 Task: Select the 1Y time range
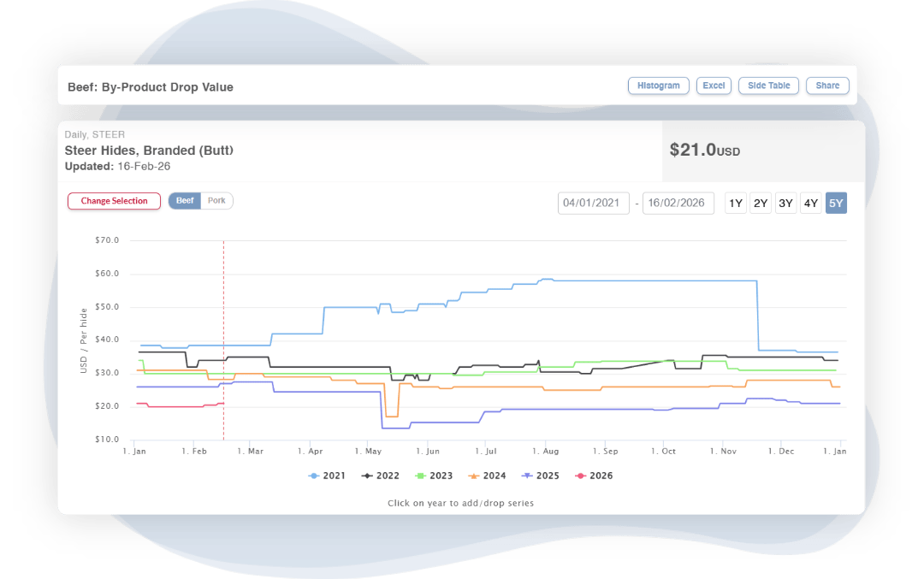pos(735,204)
